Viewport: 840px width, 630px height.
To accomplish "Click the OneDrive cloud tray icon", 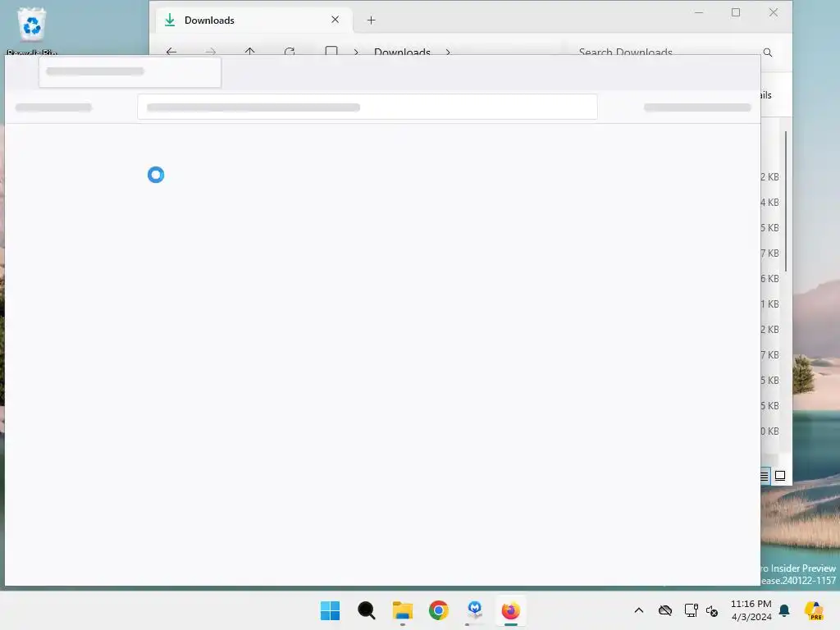I will point(665,610).
